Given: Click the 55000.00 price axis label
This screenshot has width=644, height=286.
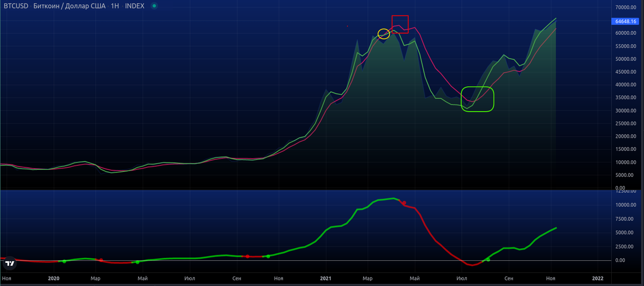Looking at the screenshot, I should pyautogui.click(x=626, y=46).
